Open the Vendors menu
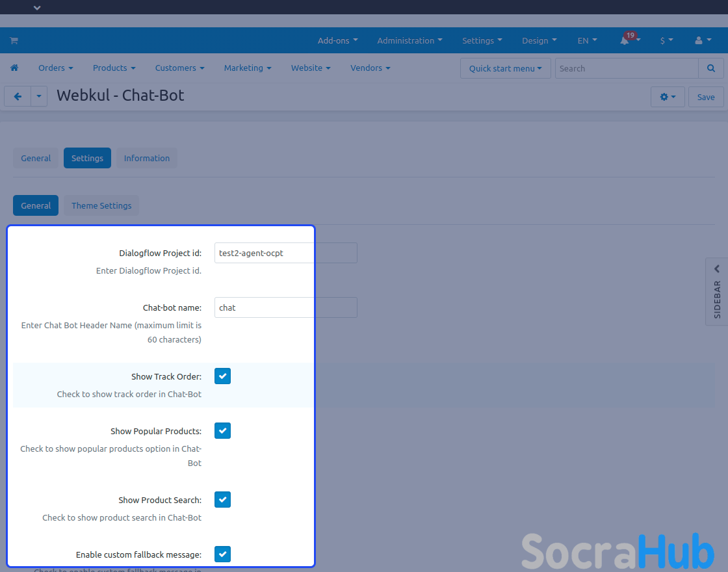This screenshot has height=572, width=728. (x=370, y=68)
